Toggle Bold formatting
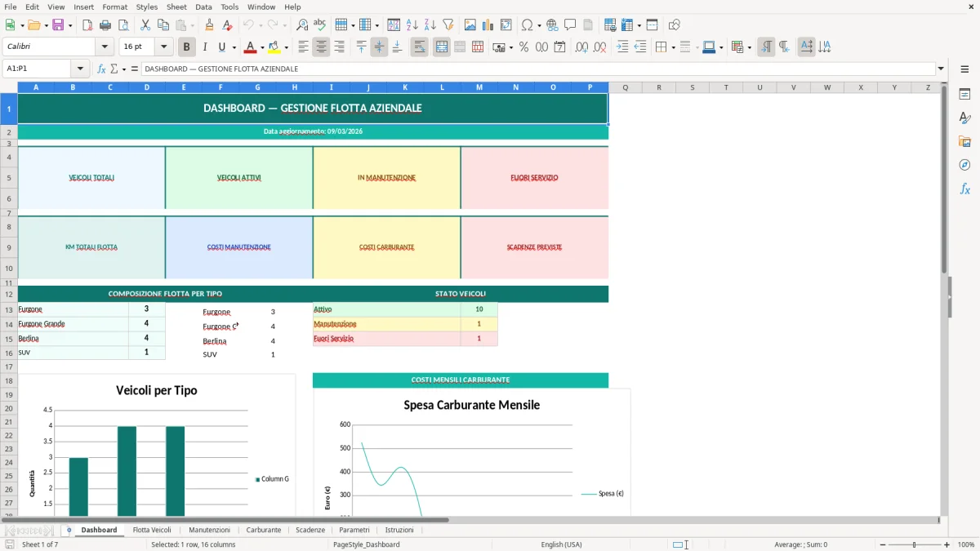 pos(186,47)
